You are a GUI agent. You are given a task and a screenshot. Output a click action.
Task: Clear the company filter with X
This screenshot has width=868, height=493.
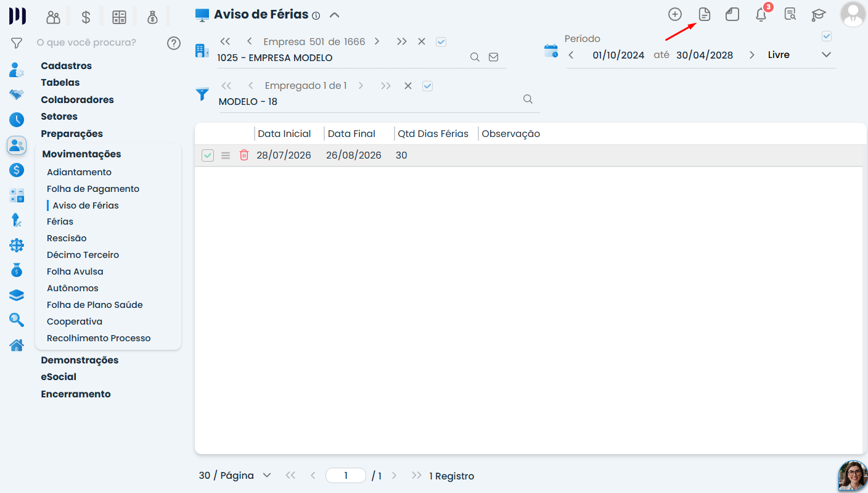tap(422, 41)
